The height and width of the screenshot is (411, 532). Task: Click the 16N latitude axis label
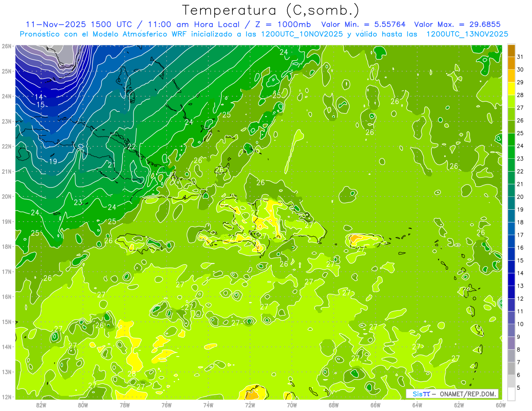point(7,297)
